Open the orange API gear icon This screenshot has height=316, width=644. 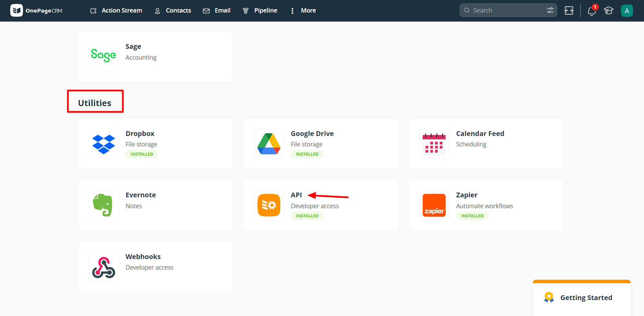(x=269, y=205)
